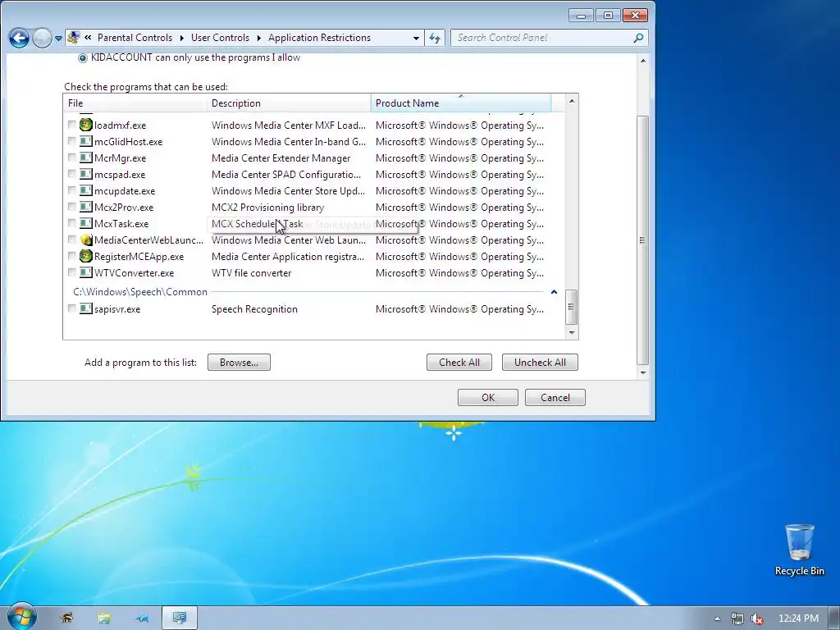
Task: Select 'can only use the programs I allow'
Action: tap(83, 58)
